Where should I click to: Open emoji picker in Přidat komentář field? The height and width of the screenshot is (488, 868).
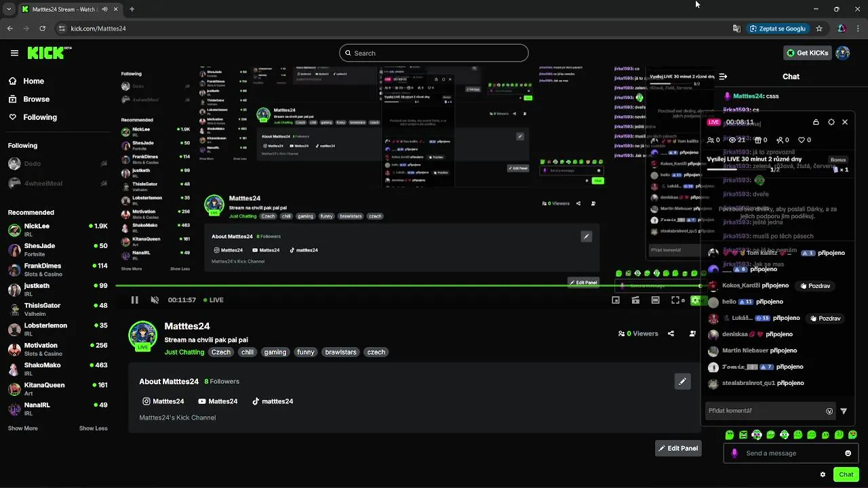point(829,411)
